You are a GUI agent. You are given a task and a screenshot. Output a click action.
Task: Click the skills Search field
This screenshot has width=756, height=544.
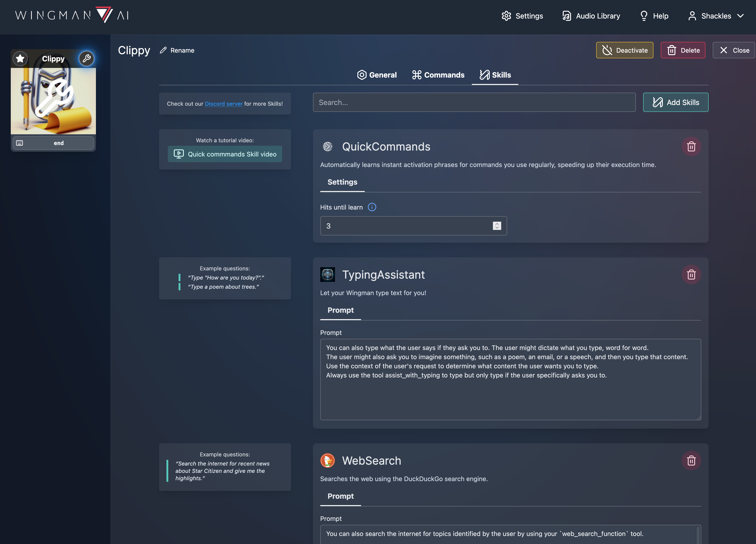click(473, 102)
